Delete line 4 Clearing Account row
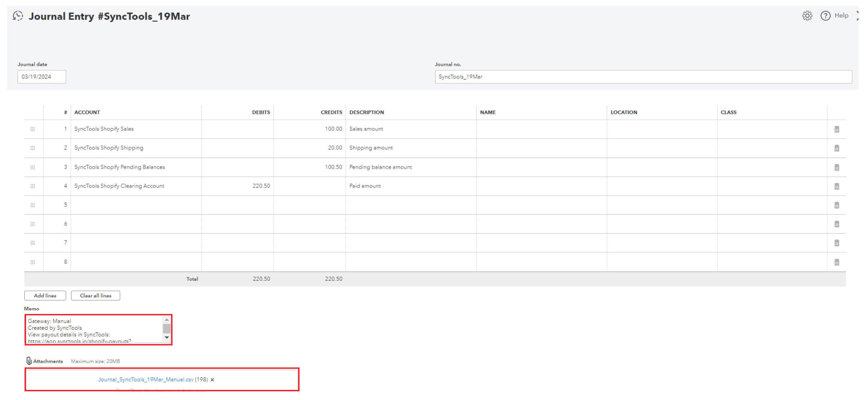Screen dimensions: 868x400 point(837,186)
